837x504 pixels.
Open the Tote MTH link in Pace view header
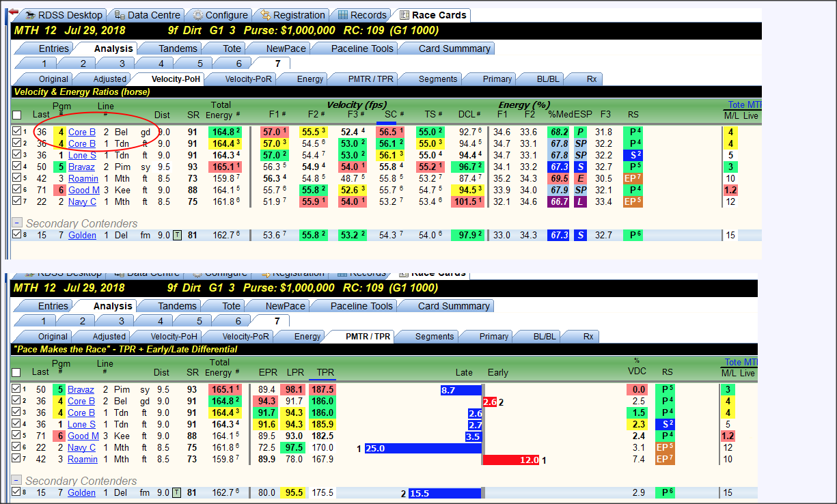pos(742,363)
